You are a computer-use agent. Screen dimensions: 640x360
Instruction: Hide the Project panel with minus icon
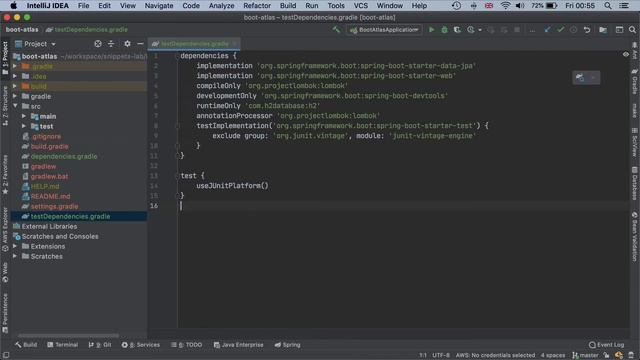click(x=140, y=44)
